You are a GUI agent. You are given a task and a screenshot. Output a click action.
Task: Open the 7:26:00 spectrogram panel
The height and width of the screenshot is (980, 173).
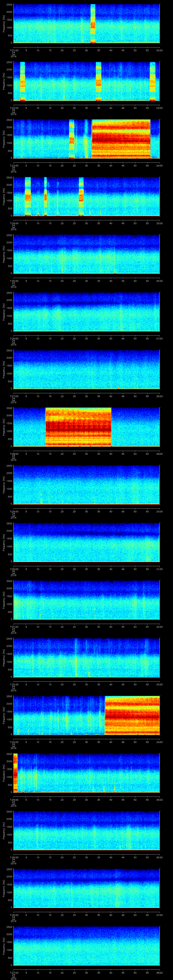pyautogui.click(x=86, y=312)
